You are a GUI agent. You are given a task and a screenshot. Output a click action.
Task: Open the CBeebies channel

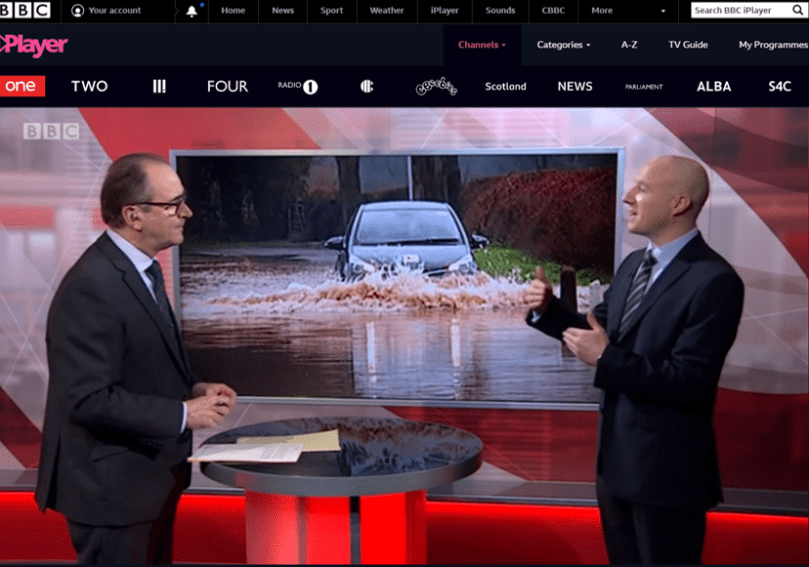click(x=436, y=86)
